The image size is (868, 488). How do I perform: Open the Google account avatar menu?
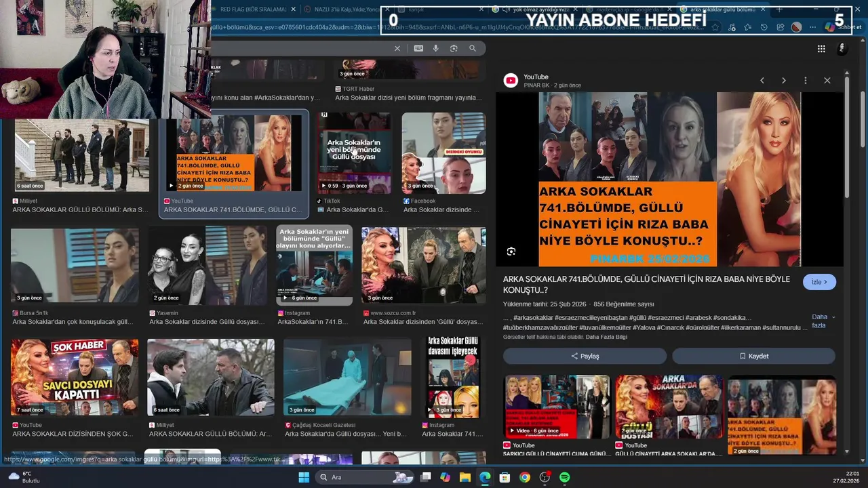(842, 48)
